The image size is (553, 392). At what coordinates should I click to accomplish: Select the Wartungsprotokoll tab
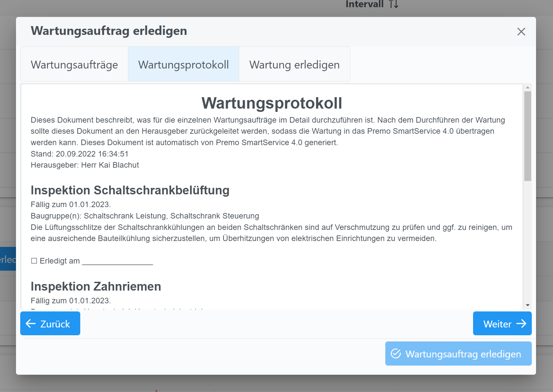point(183,64)
